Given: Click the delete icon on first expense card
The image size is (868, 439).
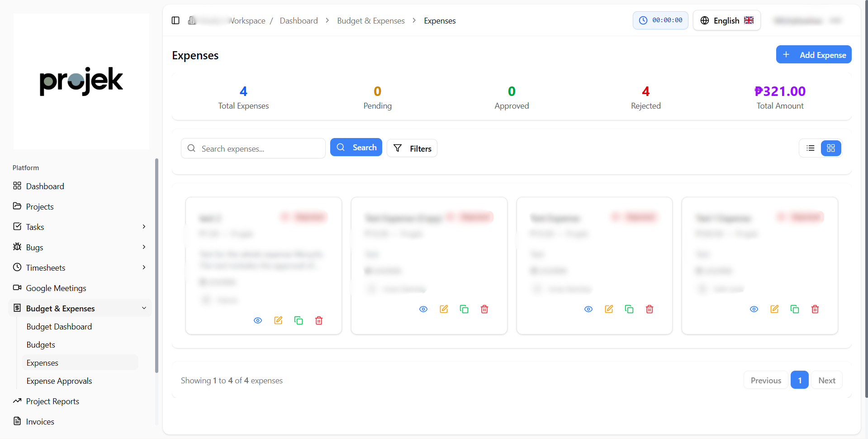Looking at the screenshot, I should tap(319, 320).
